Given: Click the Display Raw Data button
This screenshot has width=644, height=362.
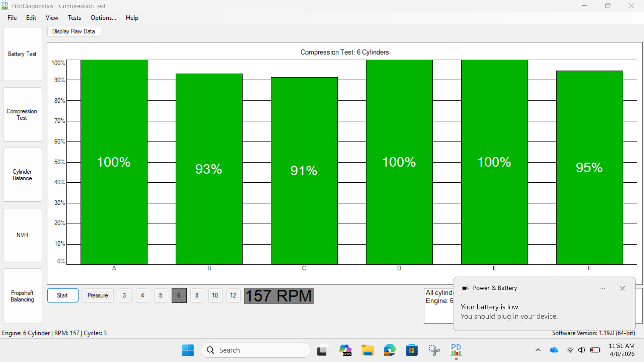Looking at the screenshot, I should pos(74,31).
